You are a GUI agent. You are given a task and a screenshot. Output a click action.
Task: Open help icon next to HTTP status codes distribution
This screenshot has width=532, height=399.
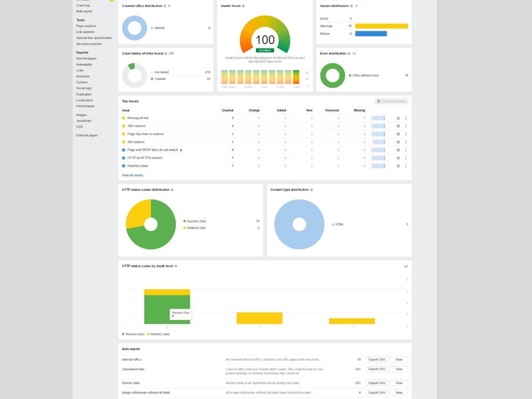172,190
